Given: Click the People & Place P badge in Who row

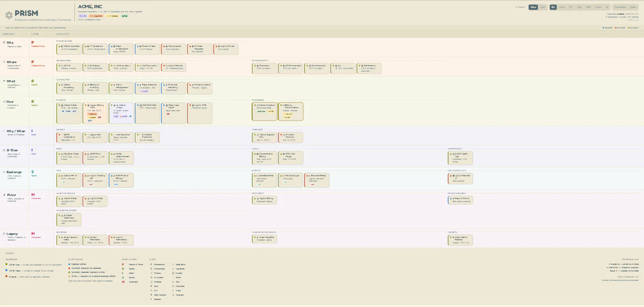Looking at the screenshot, I should (x=33, y=42).
